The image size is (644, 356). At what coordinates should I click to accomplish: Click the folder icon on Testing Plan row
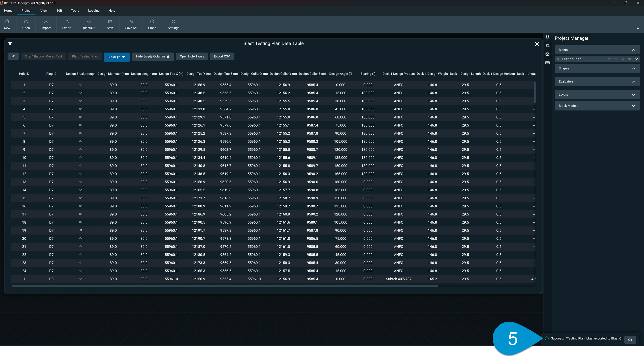click(610, 59)
